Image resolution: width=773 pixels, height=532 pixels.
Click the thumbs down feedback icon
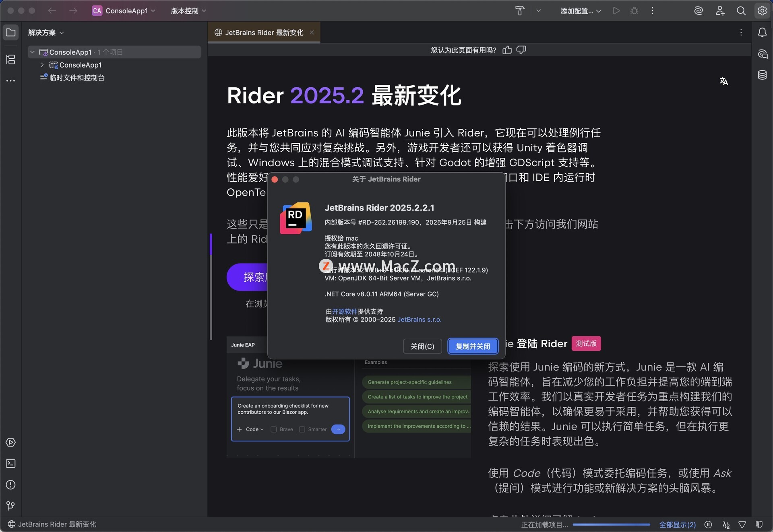click(521, 50)
